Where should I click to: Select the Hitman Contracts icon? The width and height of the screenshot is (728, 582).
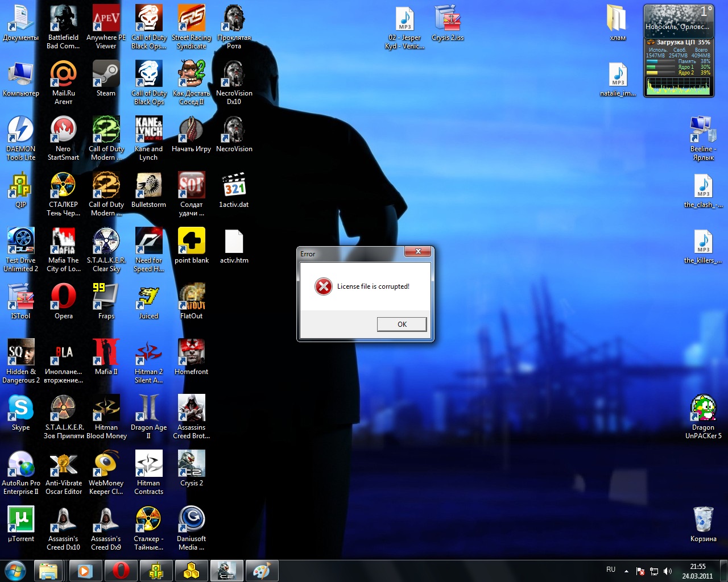(148, 472)
